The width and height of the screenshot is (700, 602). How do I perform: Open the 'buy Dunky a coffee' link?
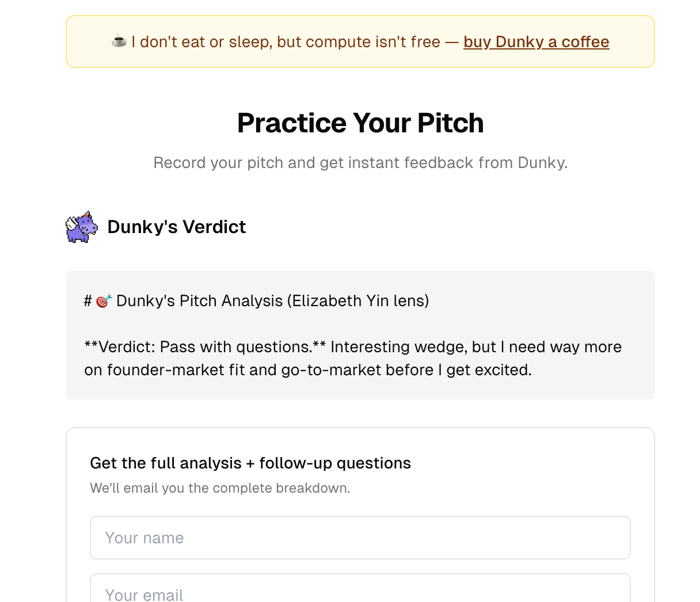536,42
